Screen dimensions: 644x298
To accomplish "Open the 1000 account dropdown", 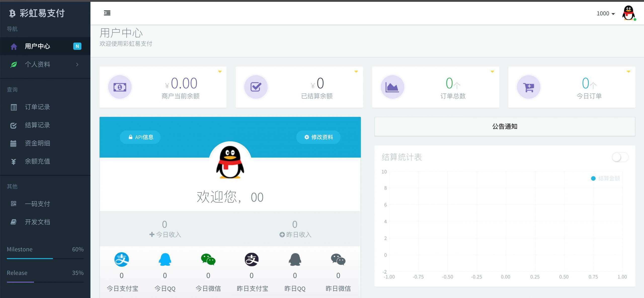I will tap(605, 13).
